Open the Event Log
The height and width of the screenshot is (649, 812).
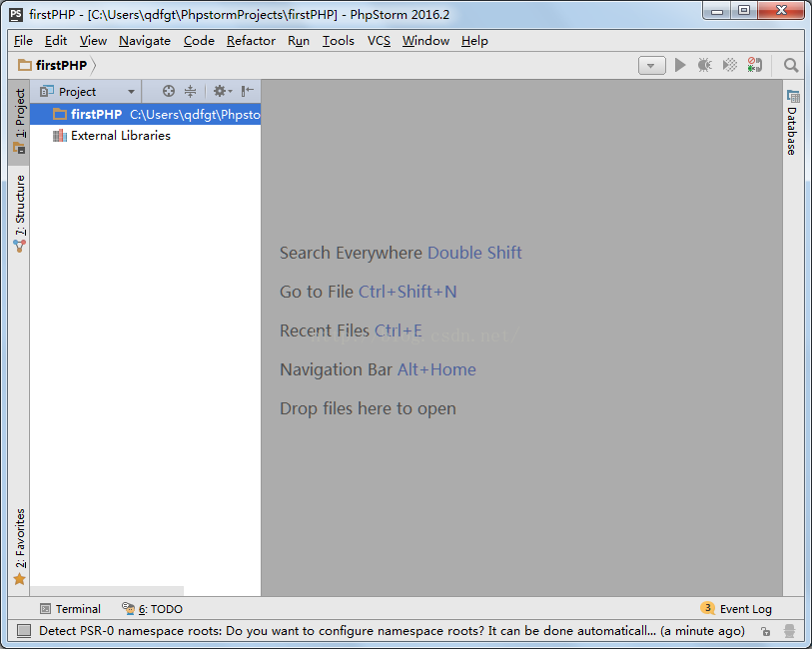click(736, 609)
